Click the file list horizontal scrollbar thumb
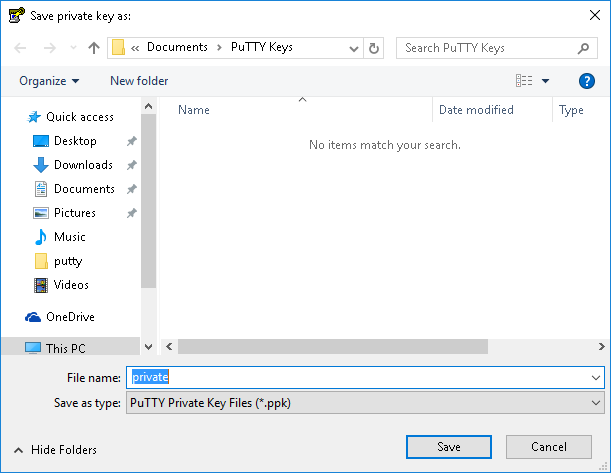The width and height of the screenshot is (611, 473). [x=333, y=346]
